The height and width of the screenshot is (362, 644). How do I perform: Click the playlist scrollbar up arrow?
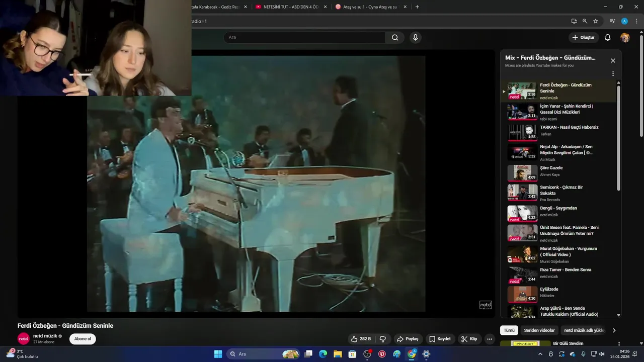point(618,83)
